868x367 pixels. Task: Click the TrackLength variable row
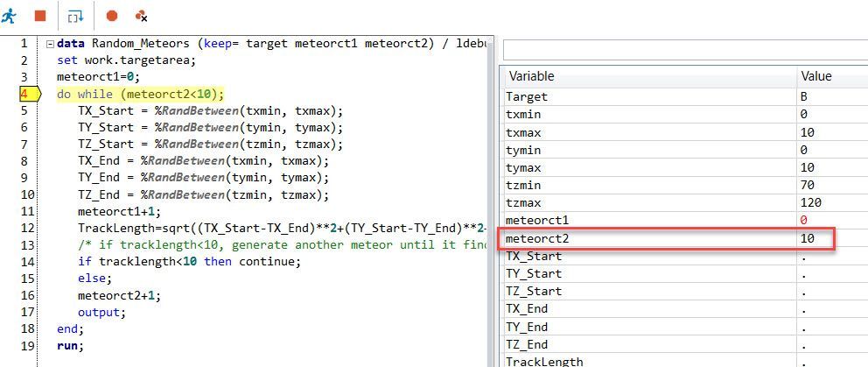click(683, 362)
